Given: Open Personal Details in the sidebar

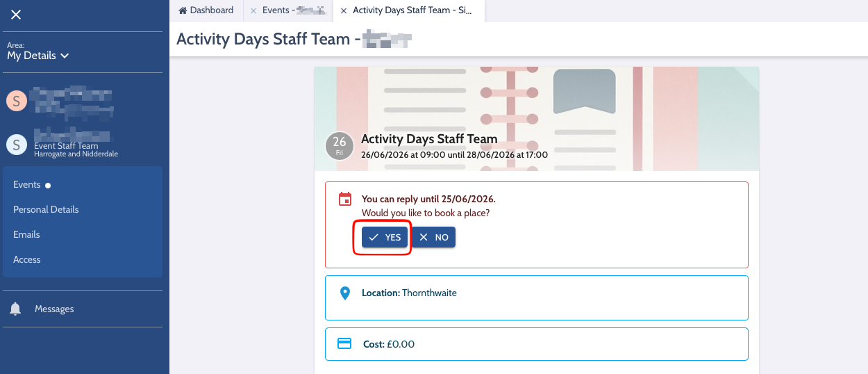Looking at the screenshot, I should pos(46,209).
